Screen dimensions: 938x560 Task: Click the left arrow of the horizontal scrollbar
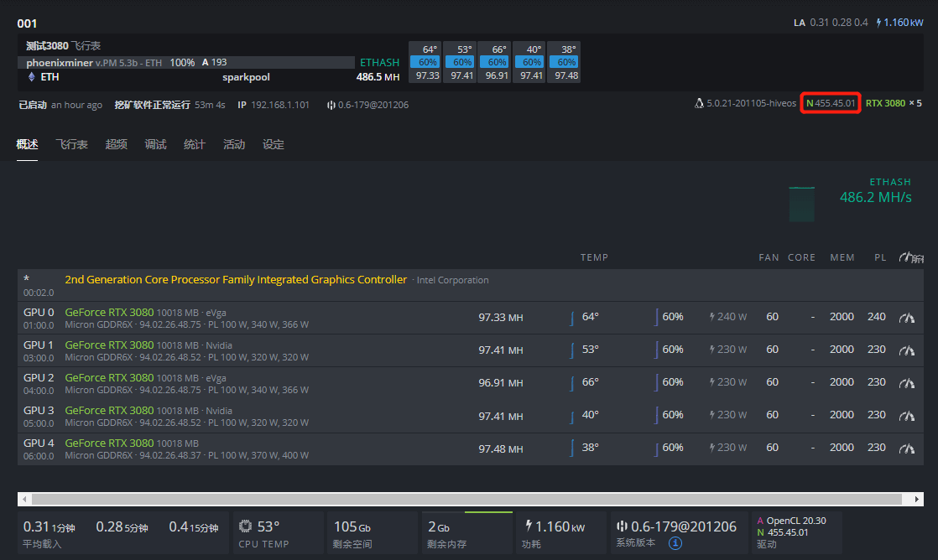[25, 499]
